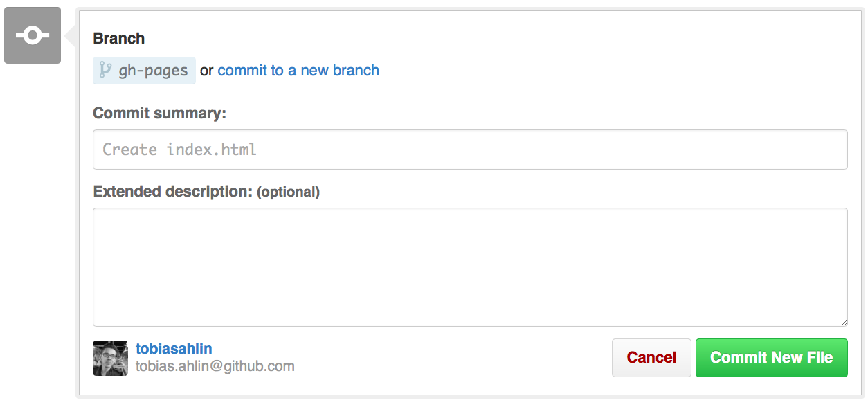Viewport: 868px width, 407px height.
Task: Click inside the Extended description text area
Action: (x=470, y=267)
